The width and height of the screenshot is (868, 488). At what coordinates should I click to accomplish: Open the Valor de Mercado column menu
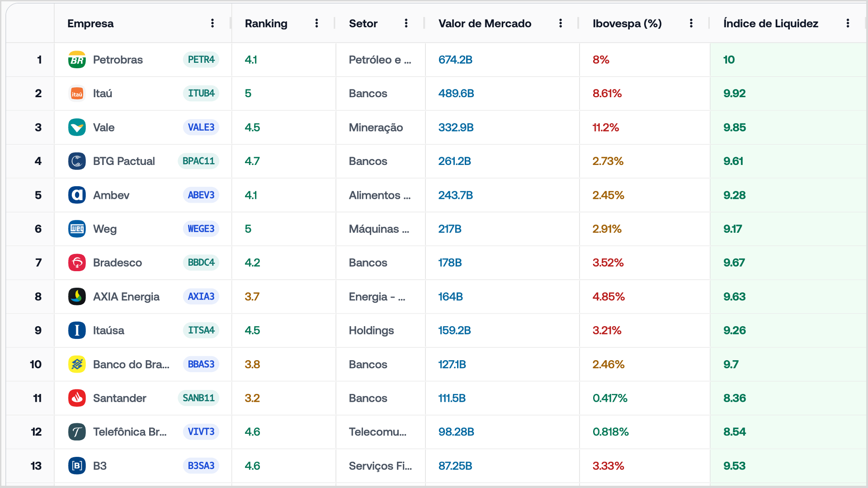click(561, 23)
